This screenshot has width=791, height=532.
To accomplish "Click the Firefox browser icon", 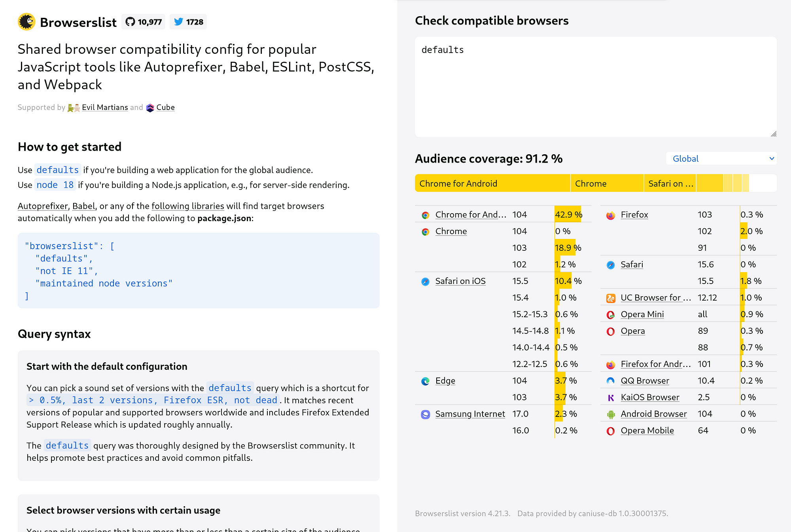I will tap(611, 215).
